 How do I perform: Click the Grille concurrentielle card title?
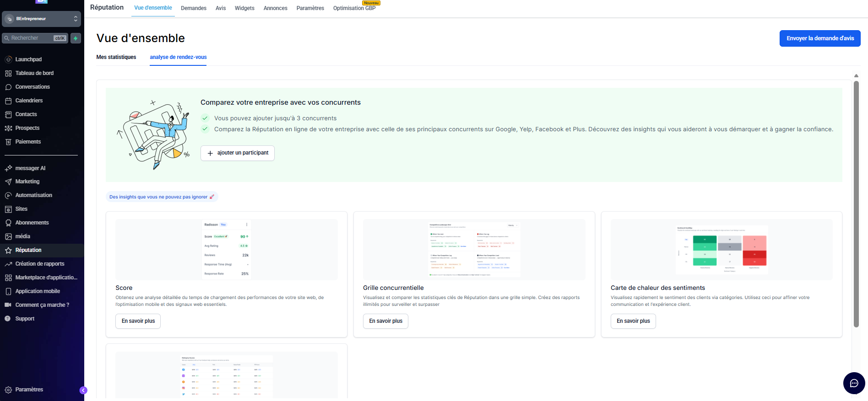pyautogui.click(x=393, y=288)
